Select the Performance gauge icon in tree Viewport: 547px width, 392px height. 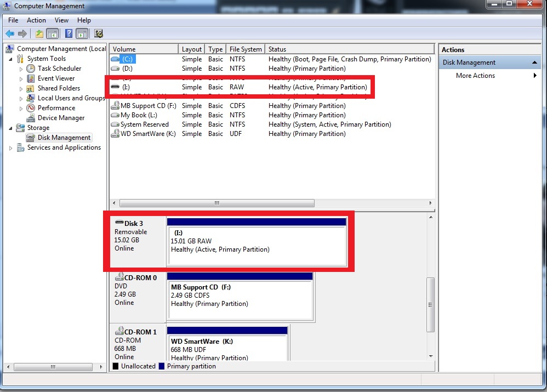coord(31,108)
